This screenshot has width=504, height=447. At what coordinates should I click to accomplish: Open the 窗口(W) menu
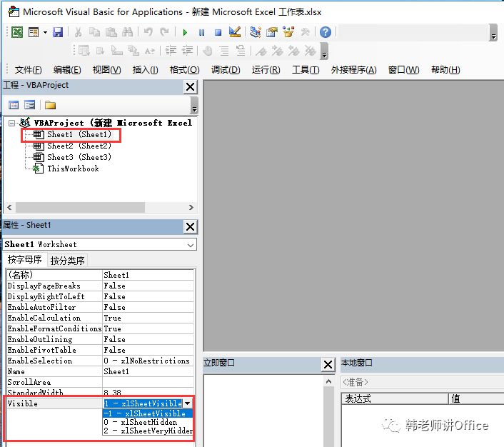404,70
